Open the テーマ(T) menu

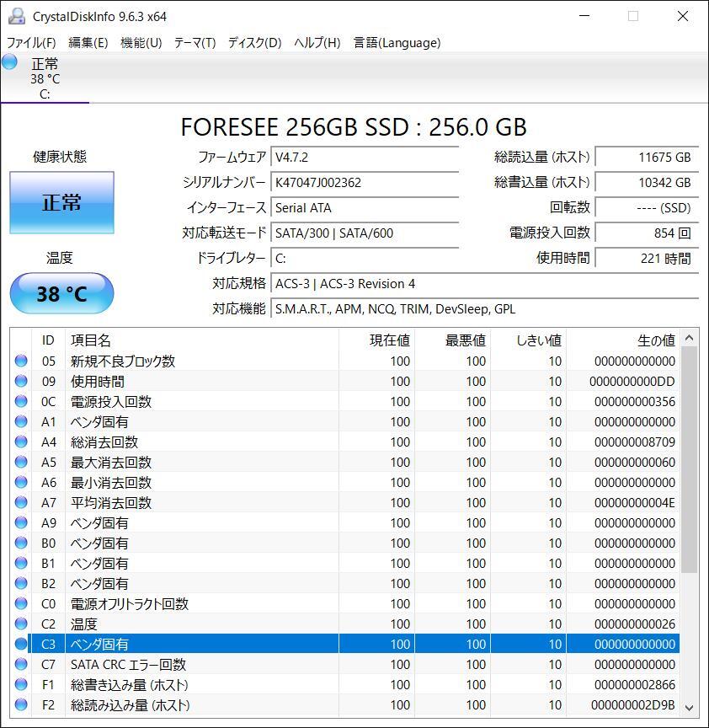(195, 43)
